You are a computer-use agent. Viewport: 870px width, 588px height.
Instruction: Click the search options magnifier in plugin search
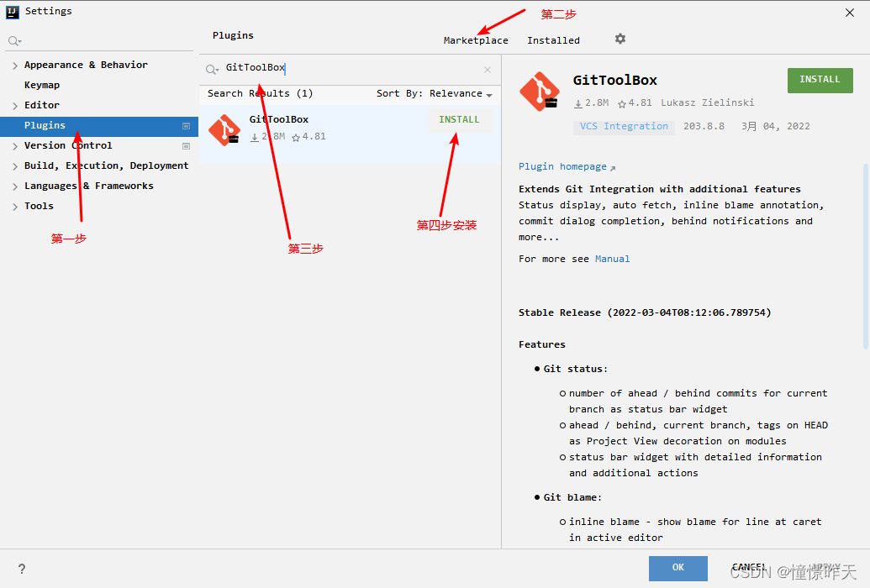click(212, 70)
